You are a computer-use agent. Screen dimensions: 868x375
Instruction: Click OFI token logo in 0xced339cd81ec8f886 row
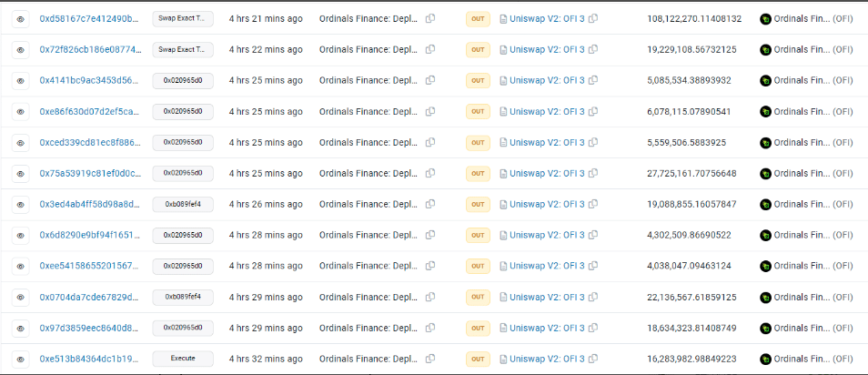(765, 142)
